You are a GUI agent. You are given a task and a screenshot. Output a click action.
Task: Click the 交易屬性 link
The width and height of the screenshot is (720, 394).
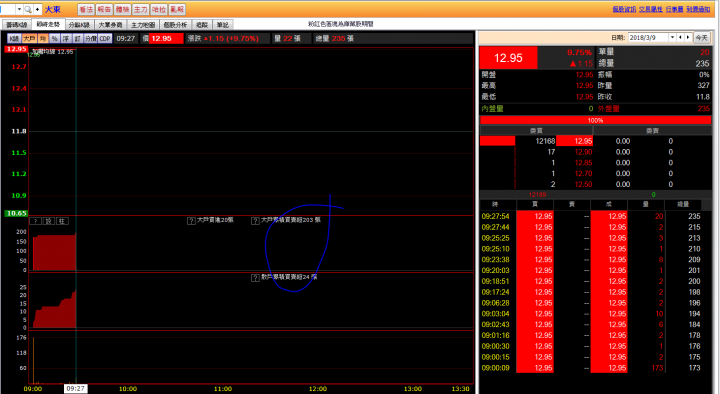click(x=651, y=9)
